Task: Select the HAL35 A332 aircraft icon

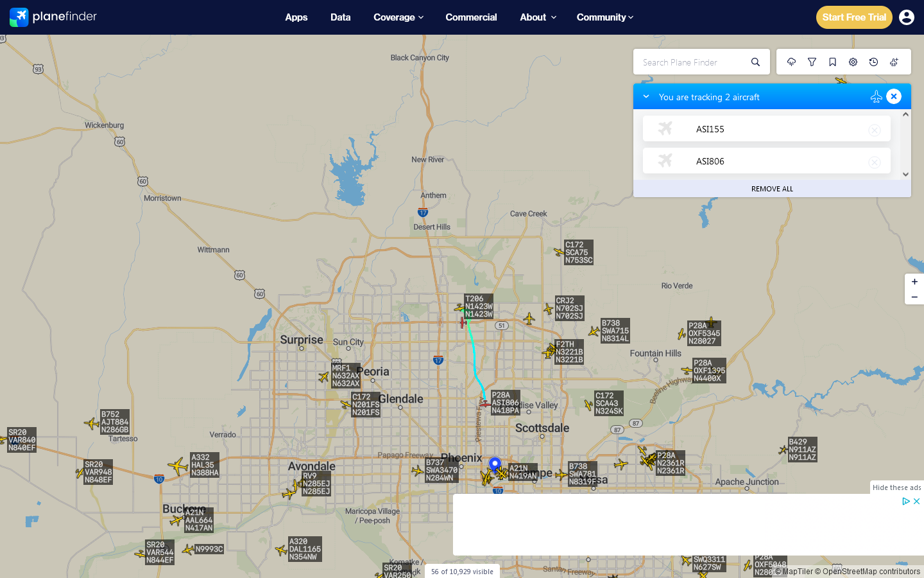Action: click(x=178, y=466)
